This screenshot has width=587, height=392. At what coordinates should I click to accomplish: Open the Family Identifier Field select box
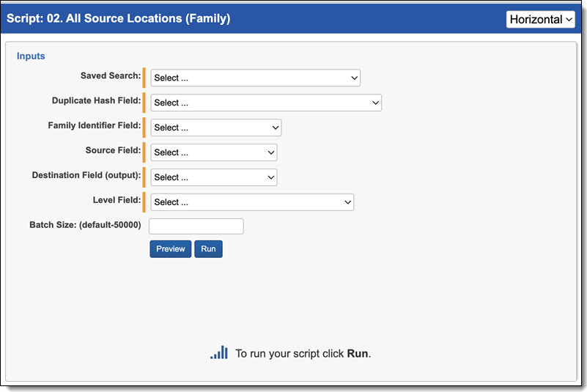pos(215,127)
